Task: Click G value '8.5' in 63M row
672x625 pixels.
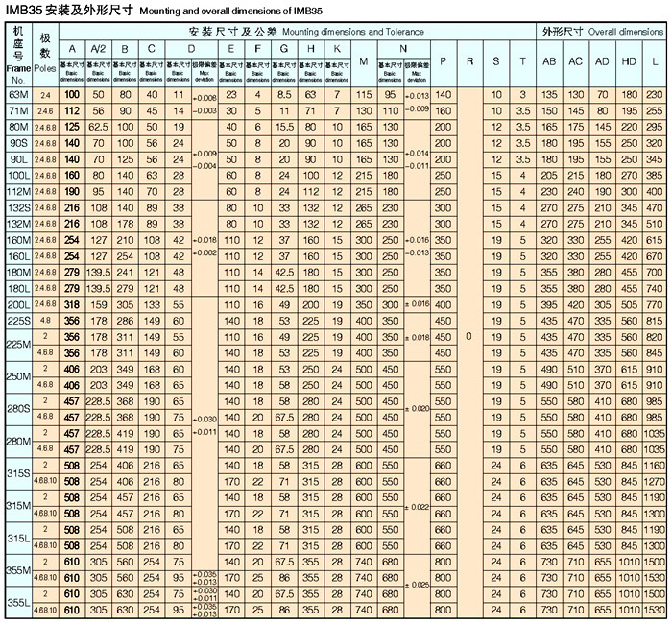Action: (x=284, y=95)
